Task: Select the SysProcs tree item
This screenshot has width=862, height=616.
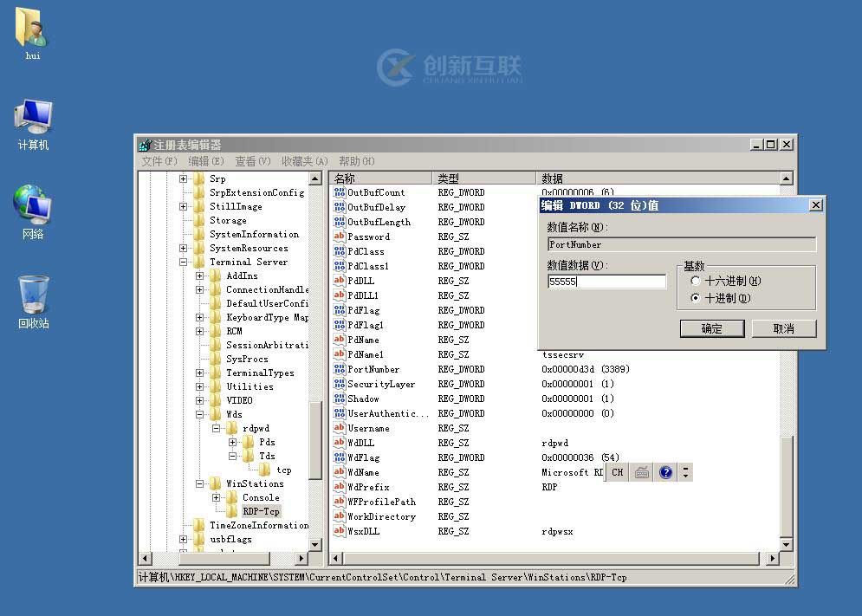Action: (x=248, y=359)
